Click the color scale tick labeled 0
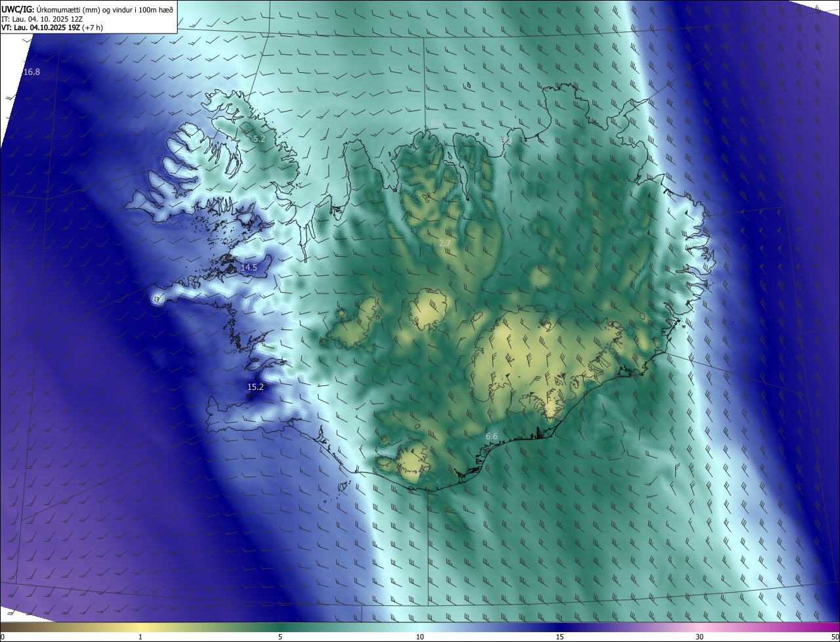The width and height of the screenshot is (840, 642). pyautogui.click(x=2, y=637)
